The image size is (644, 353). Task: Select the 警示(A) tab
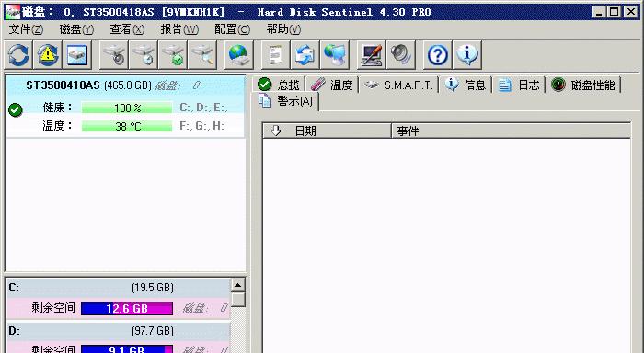coord(286,100)
